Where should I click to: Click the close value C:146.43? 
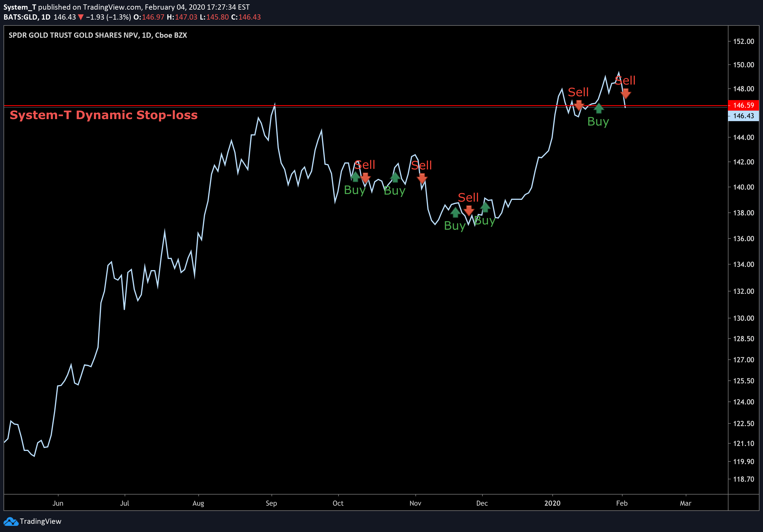(x=246, y=17)
